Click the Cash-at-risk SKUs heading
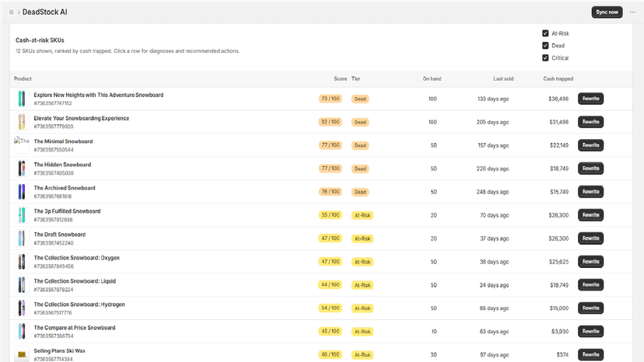644x362 pixels. (x=40, y=40)
